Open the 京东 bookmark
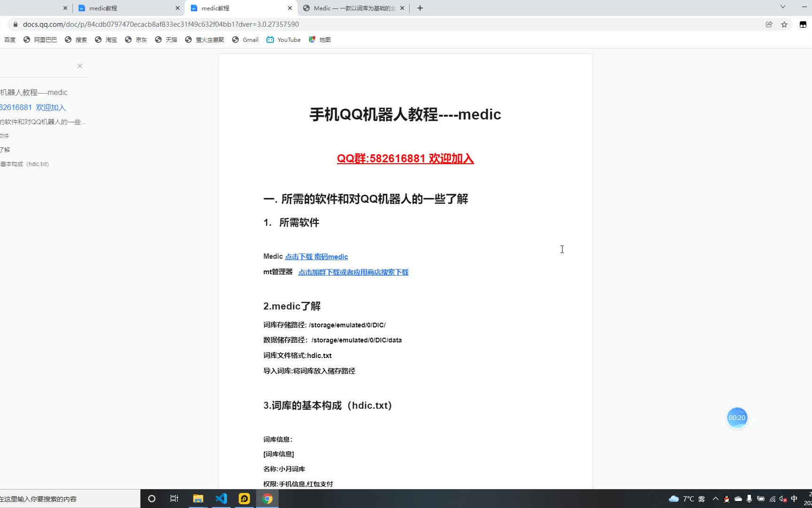Screen dimensions: 812x508 tap(136, 40)
